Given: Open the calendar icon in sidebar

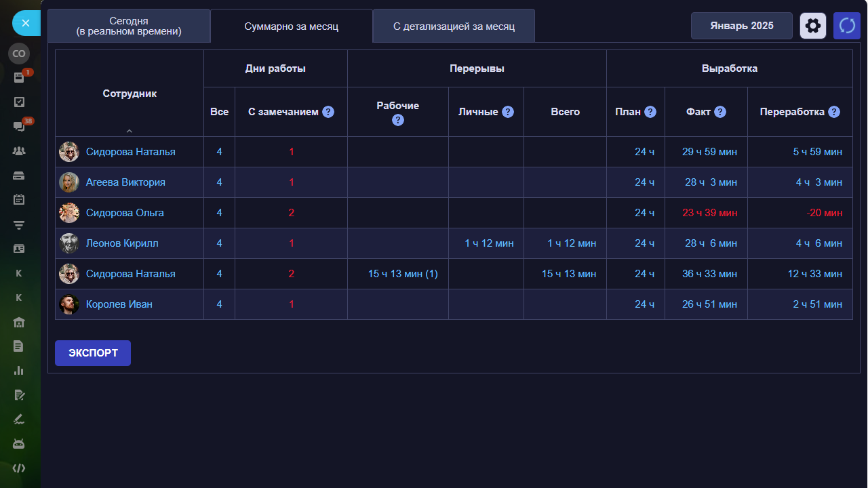Looking at the screenshot, I should (x=19, y=200).
